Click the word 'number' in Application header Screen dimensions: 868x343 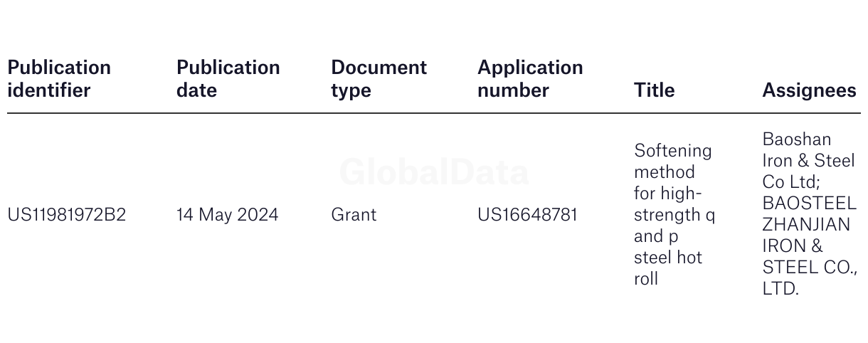(513, 90)
